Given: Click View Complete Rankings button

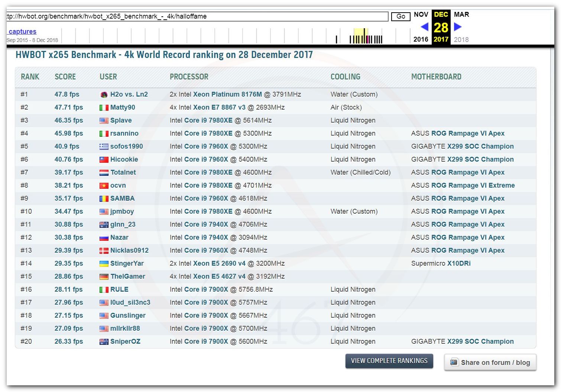Looking at the screenshot, I should (389, 361).
